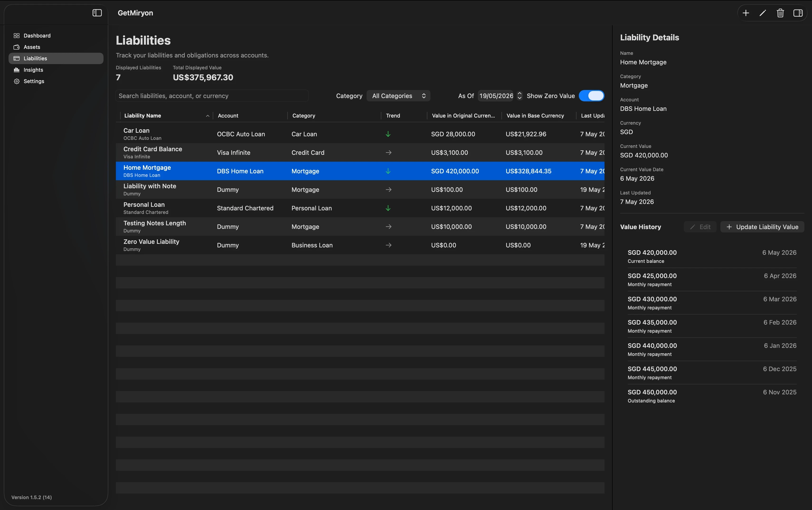This screenshot has height=510, width=812.
Task: Open the Dashboard section
Action: pyautogui.click(x=56, y=36)
